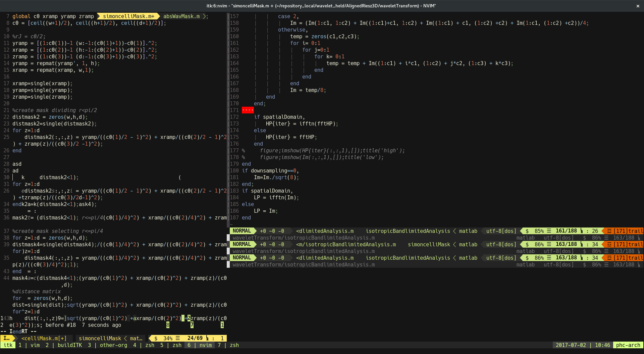Switch to tmux window 6 nvim
The image size is (644, 354).
coord(200,345)
